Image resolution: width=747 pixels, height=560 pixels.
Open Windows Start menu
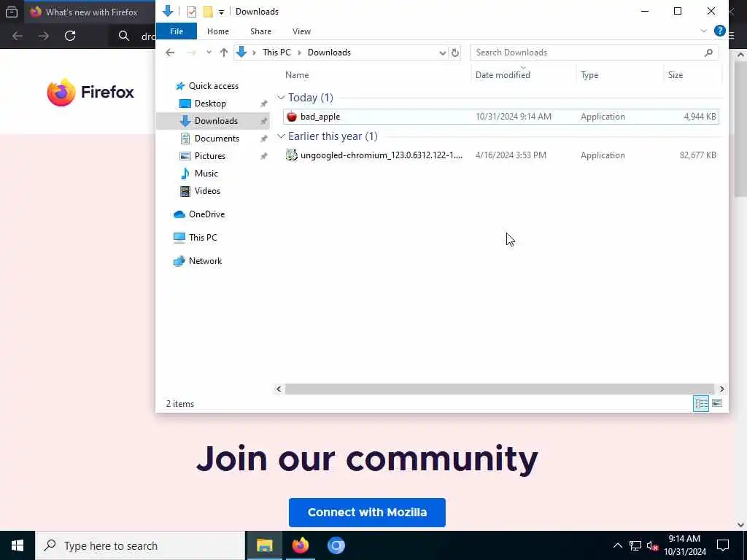coord(18,545)
